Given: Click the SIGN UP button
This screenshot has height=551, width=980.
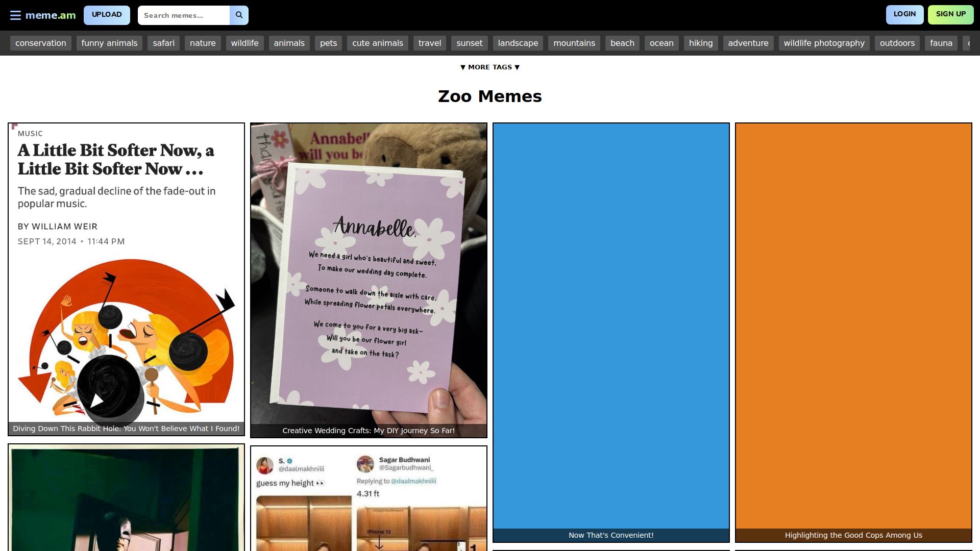Looking at the screenshot, I should coord(950,14).
